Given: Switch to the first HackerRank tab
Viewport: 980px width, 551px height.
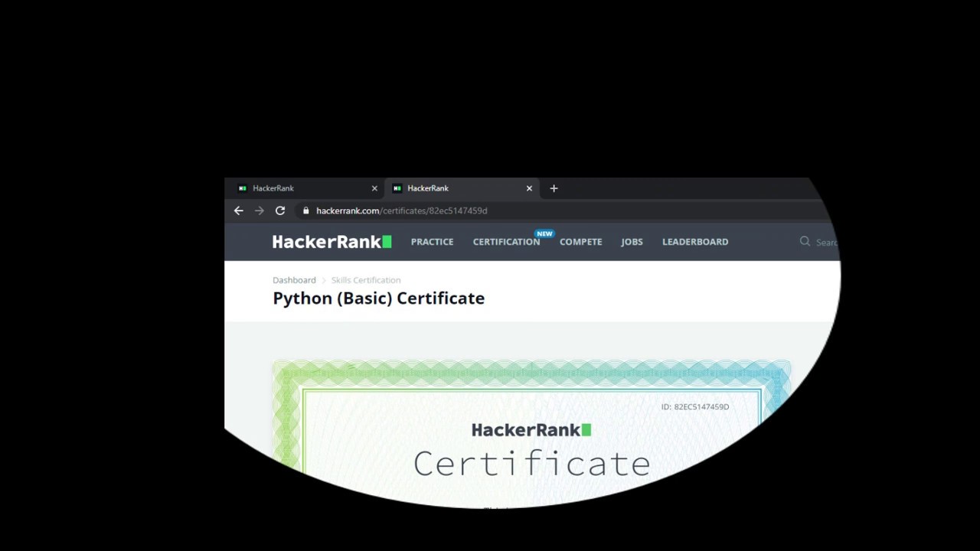Looking at the screenshot, I should coord(306,188).
